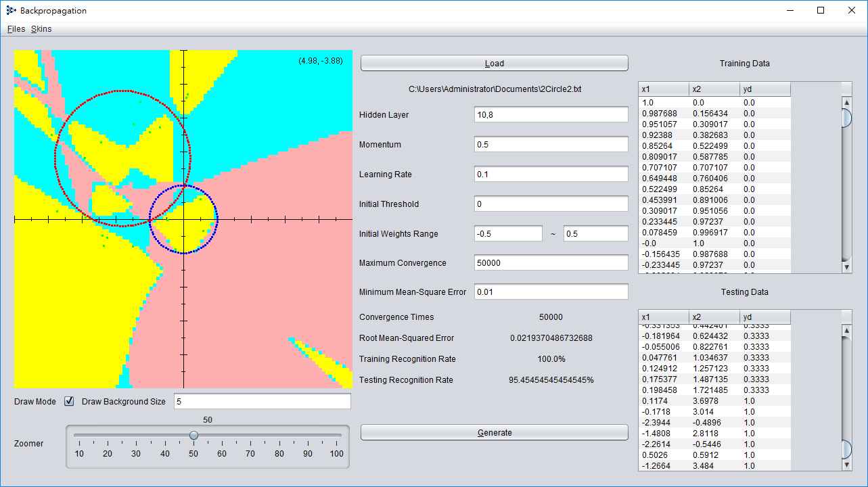Click the Zoomer slider tick labeled 10
This screenshot has height=487, width=868.
(79, 454)
